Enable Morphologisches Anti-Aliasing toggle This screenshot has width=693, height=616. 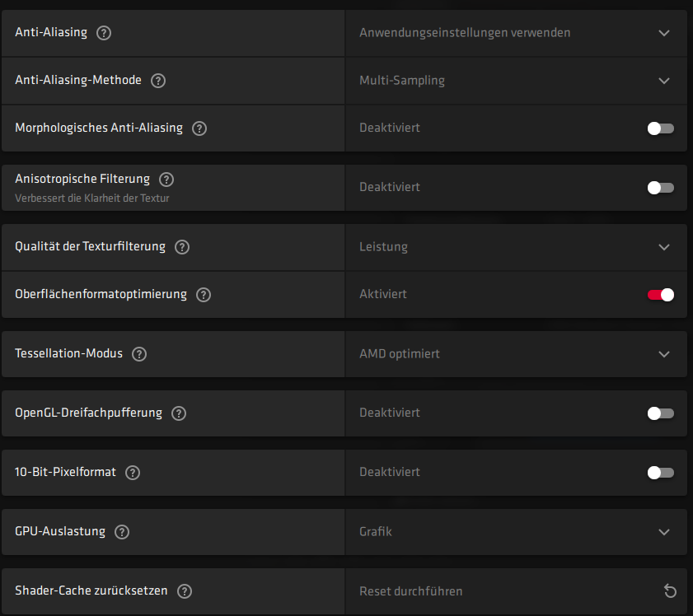point(660,128)
